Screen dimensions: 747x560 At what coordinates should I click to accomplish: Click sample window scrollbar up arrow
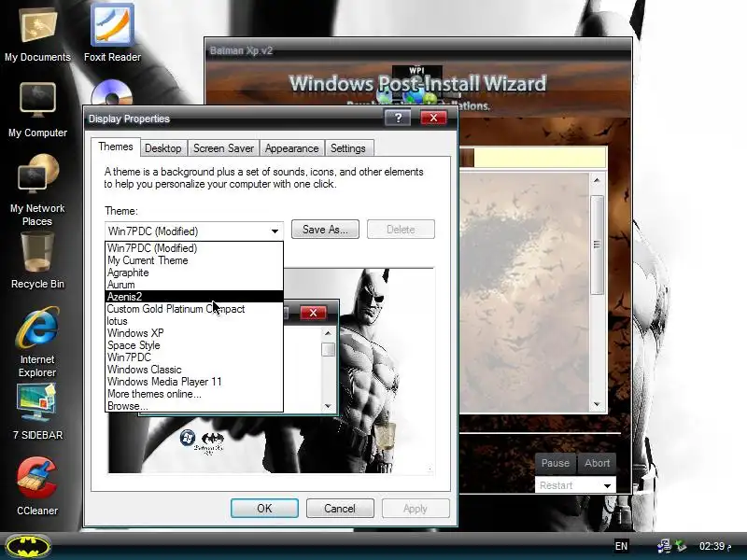coord(328,333)
